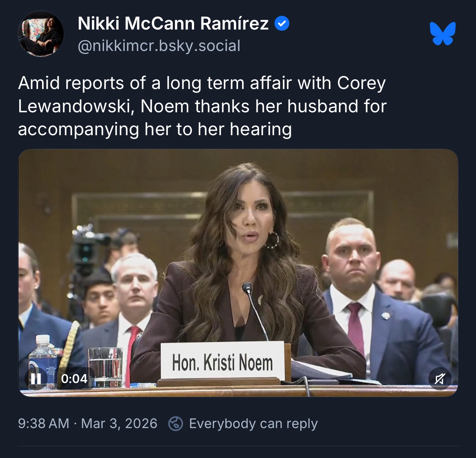
Task: Click the globe reply-settings icon
Action: point(176,424)
